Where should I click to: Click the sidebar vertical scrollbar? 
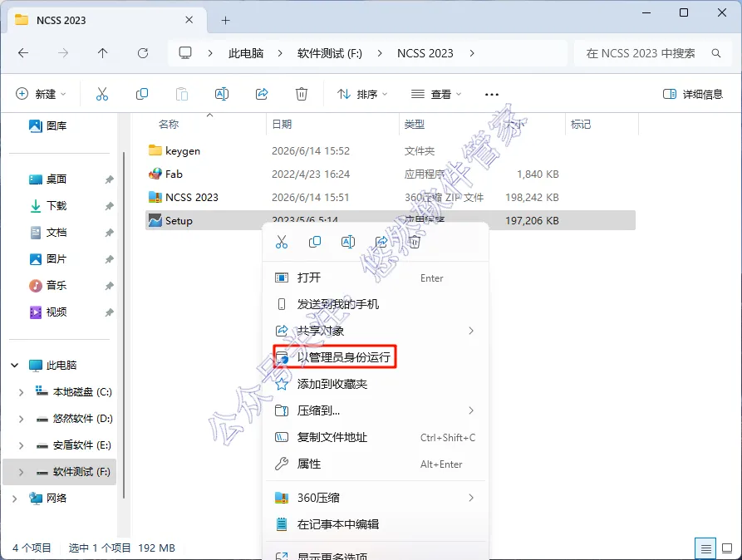pos(124,325)
